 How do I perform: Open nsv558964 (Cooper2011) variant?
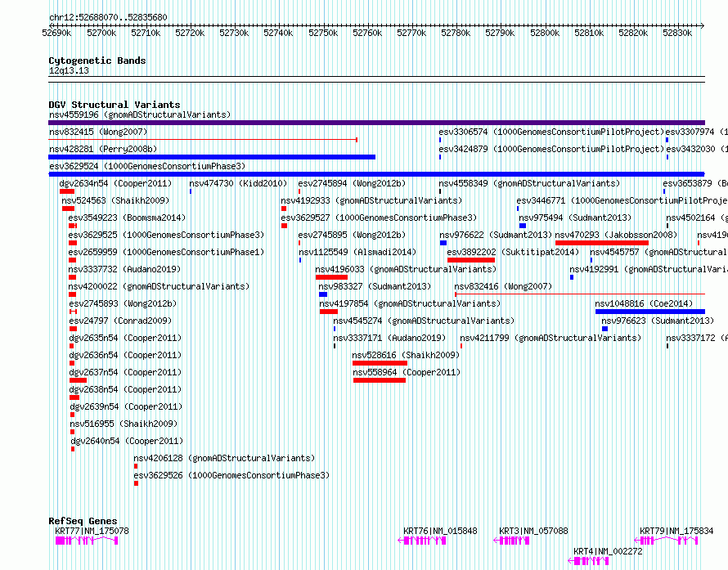[x=407, y=372]
